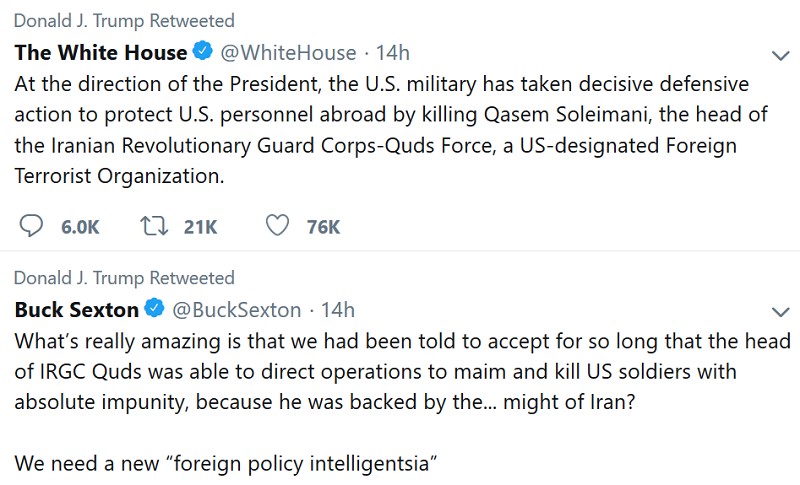Click "Donald J. Trump Retweeted" above White House tweet

click(124, 21)
